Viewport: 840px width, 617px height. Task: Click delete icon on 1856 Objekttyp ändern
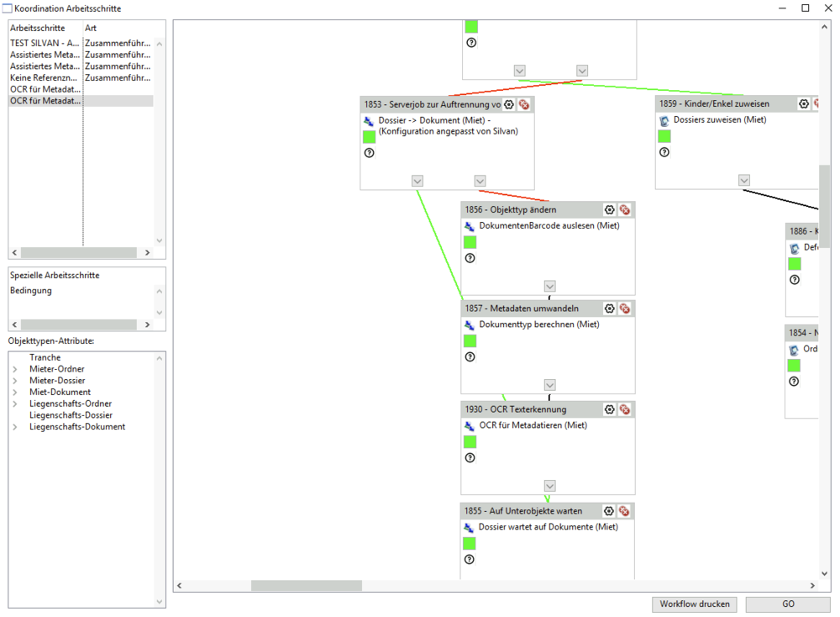pyautogui.click(x=625, y=209)
